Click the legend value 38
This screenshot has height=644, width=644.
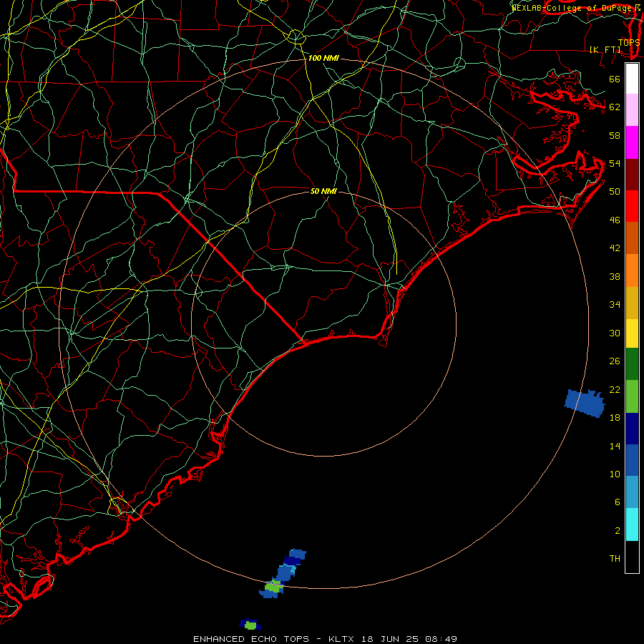[x=615, y=276]
